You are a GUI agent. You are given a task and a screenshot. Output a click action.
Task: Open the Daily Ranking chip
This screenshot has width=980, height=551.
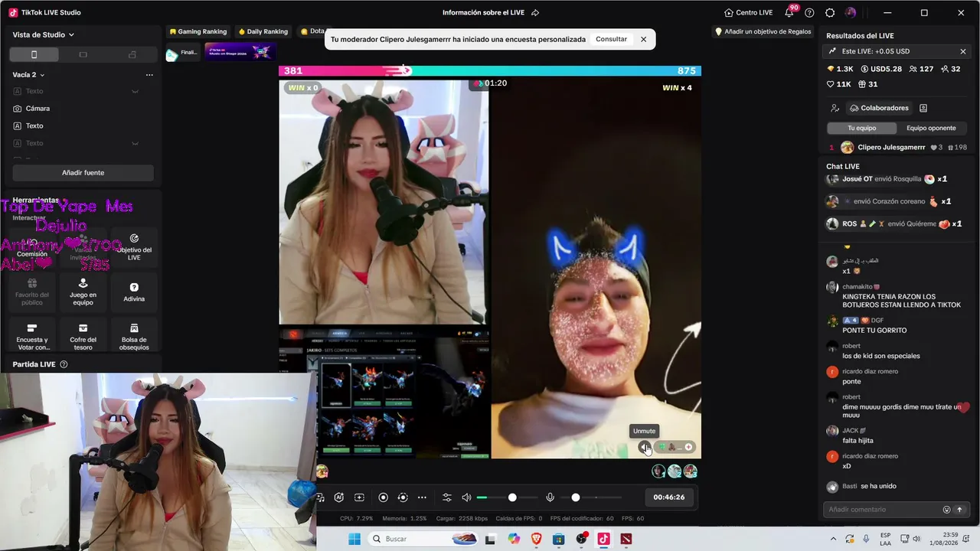[263, 31]
